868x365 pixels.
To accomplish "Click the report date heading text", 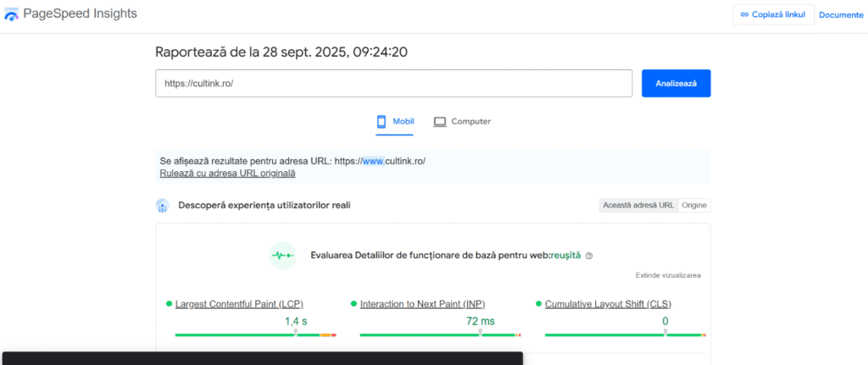I will click(x=281, y=52).
